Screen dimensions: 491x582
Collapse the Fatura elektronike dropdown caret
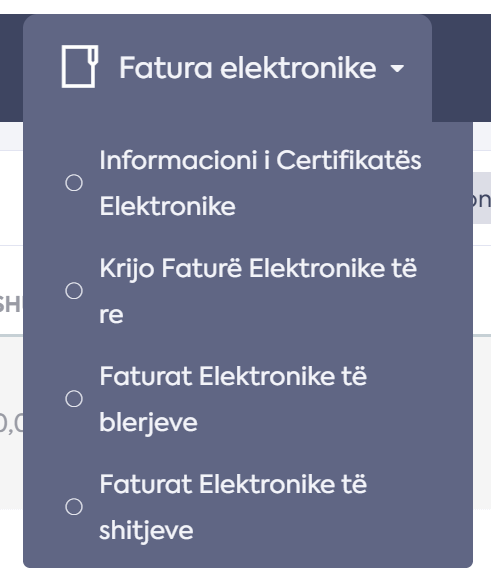coord(397,68)
